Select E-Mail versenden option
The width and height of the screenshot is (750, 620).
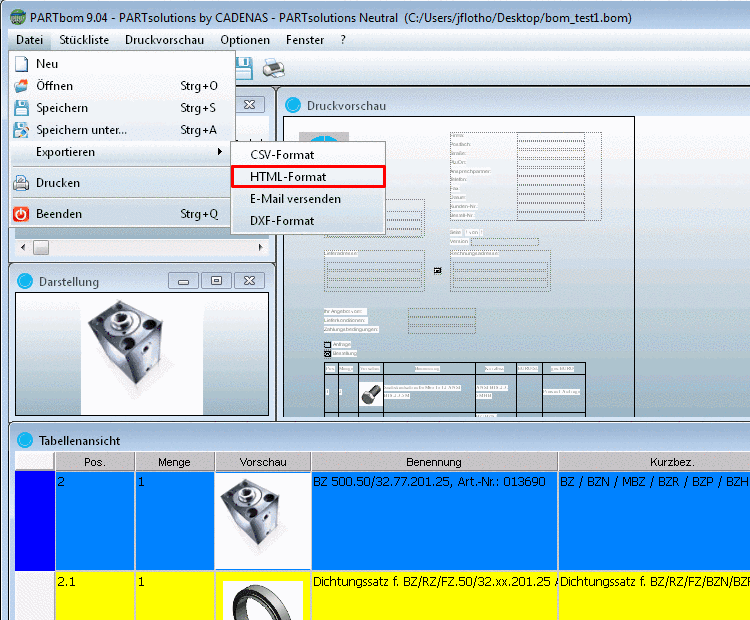pyautogui.click(x=308, y=199)
